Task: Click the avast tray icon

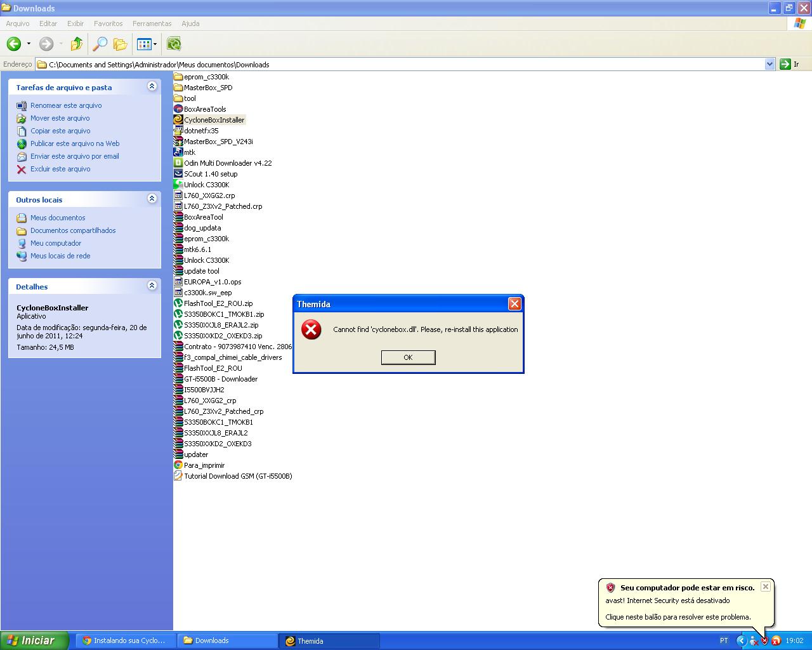Action: point(776,640)
